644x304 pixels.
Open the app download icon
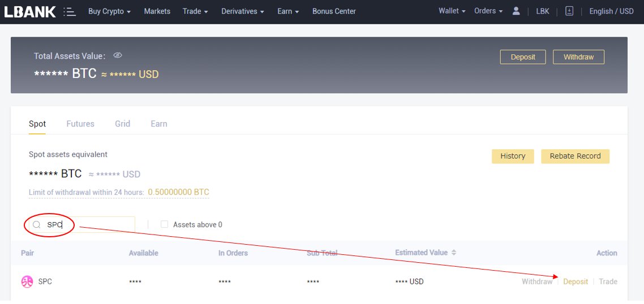coord(569,11)
